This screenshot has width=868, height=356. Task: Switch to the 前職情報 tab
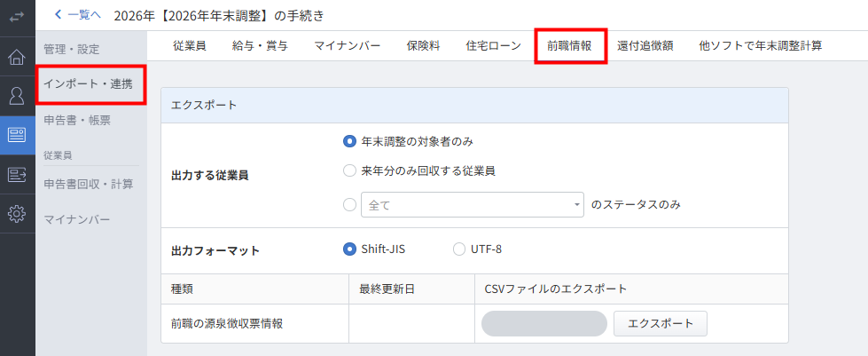(569, 46)
